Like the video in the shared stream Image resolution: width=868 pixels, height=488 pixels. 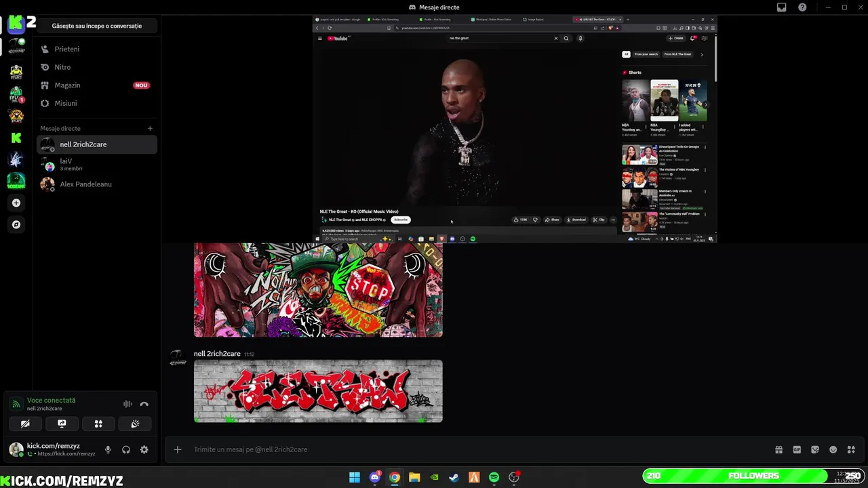521,220
